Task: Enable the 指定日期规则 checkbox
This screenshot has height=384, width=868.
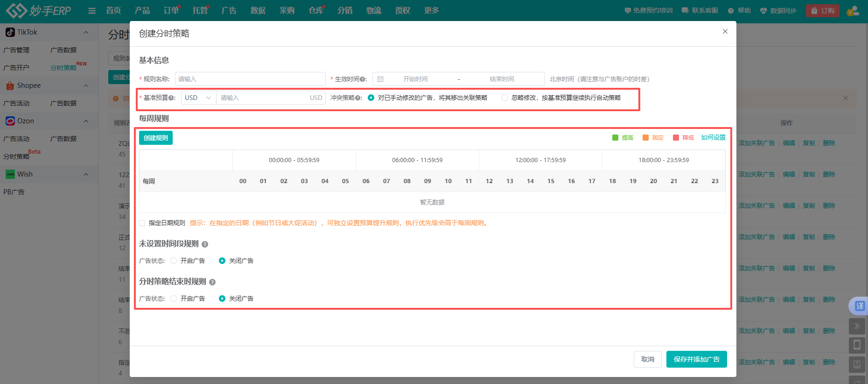Action: [142, 223]
